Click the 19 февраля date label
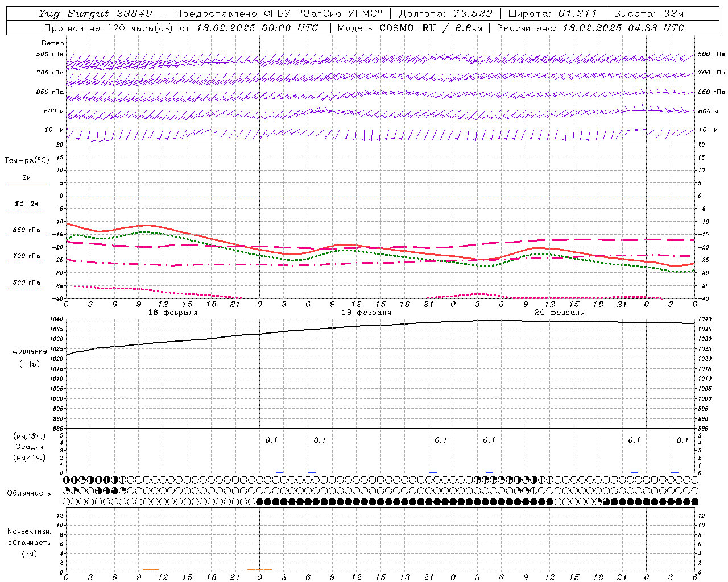This screenshot has width=728, height=582. pos(366,313)
